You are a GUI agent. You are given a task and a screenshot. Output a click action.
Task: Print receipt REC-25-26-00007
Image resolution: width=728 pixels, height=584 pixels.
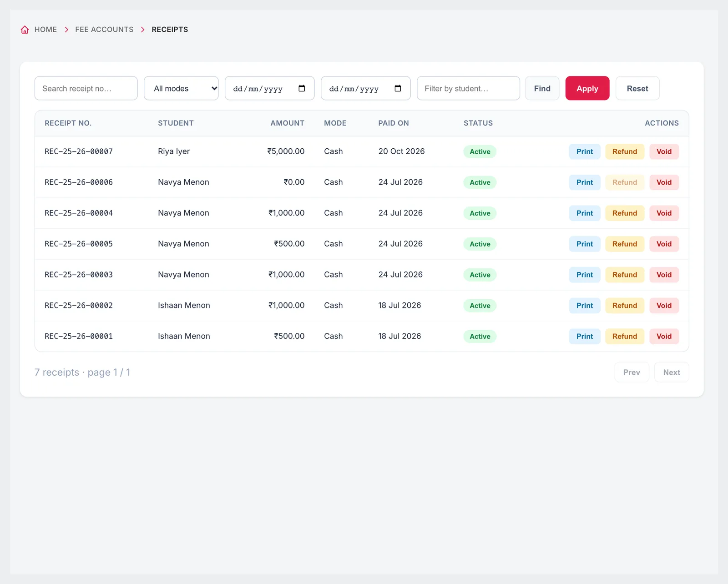click(x=585, y=151)
